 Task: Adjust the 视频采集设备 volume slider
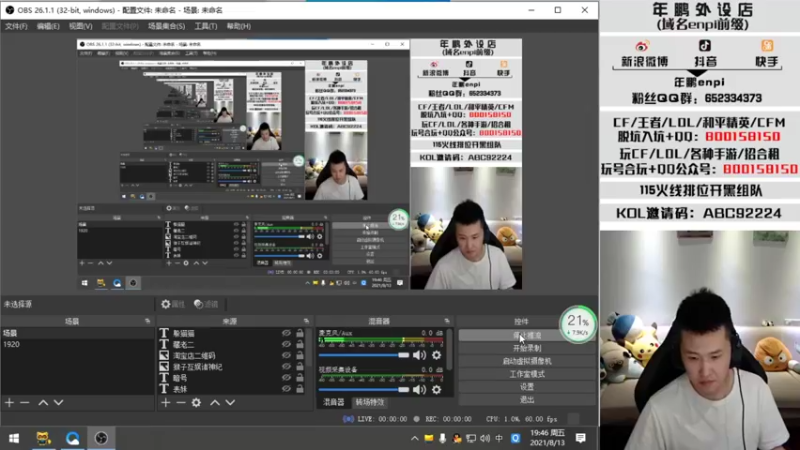[364, 390]
